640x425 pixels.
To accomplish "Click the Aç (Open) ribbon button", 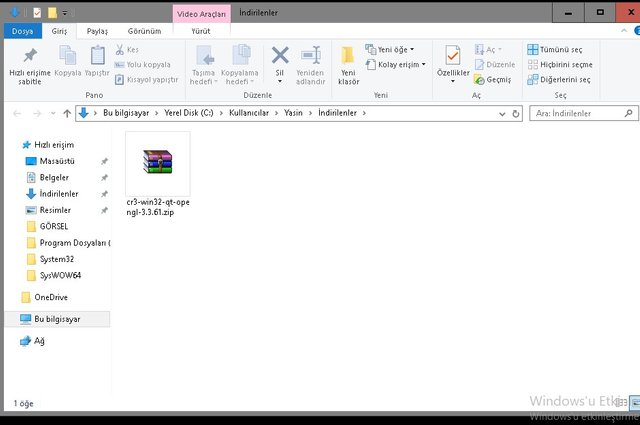I will tap(488, 50).
